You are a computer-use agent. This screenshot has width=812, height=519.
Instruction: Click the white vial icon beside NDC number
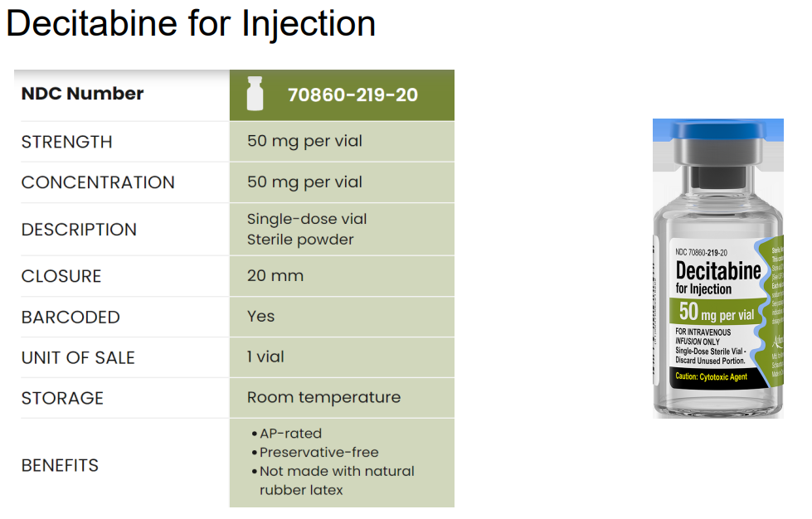point(255,94)
